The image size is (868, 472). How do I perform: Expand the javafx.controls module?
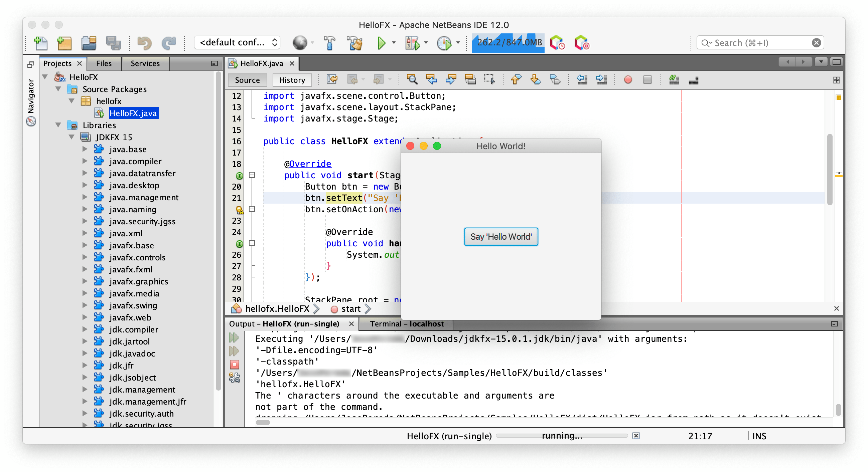85,257
